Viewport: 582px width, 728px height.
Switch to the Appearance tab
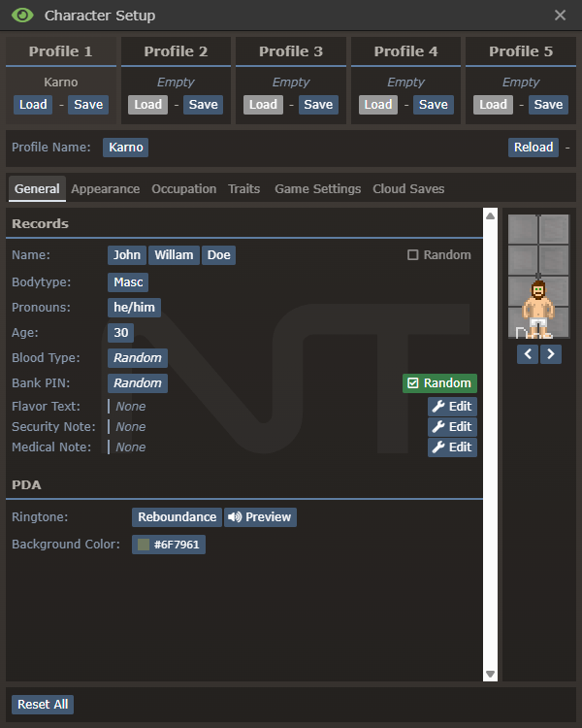point(105,189)
